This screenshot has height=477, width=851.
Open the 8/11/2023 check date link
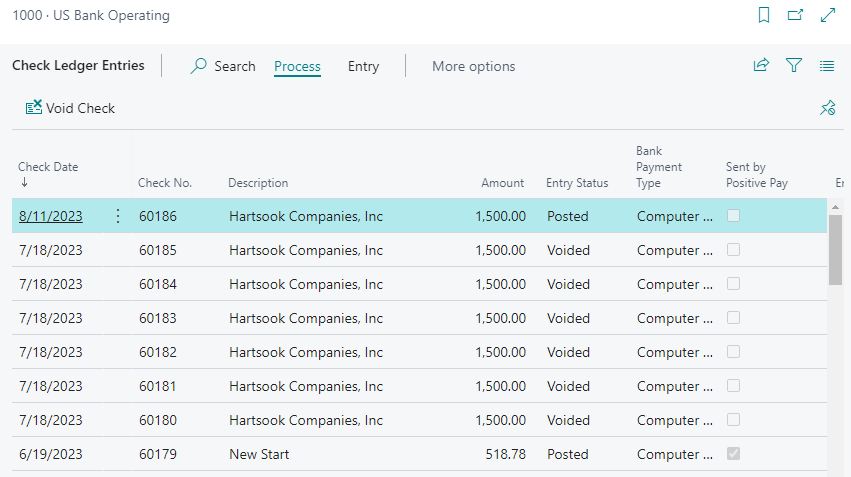[x=51, y=216]
